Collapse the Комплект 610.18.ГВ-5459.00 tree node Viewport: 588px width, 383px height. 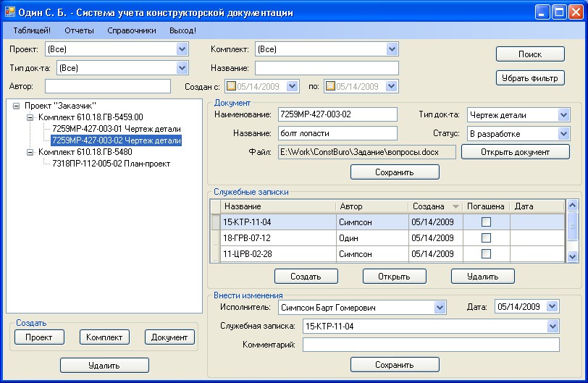pyautogui.click(x=30, y=117)
